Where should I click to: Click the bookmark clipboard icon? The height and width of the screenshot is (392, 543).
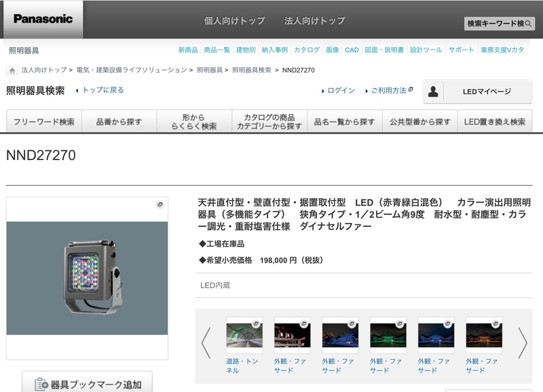coord(41,385)
